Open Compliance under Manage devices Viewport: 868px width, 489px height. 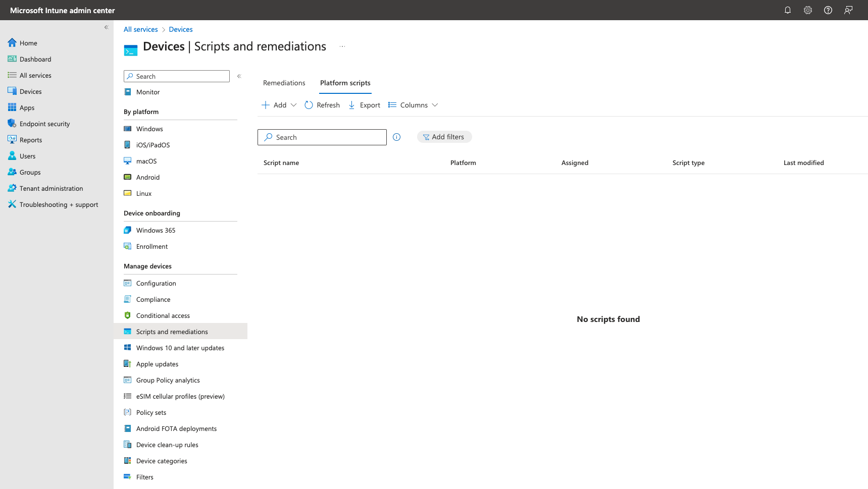coord(154,299)
